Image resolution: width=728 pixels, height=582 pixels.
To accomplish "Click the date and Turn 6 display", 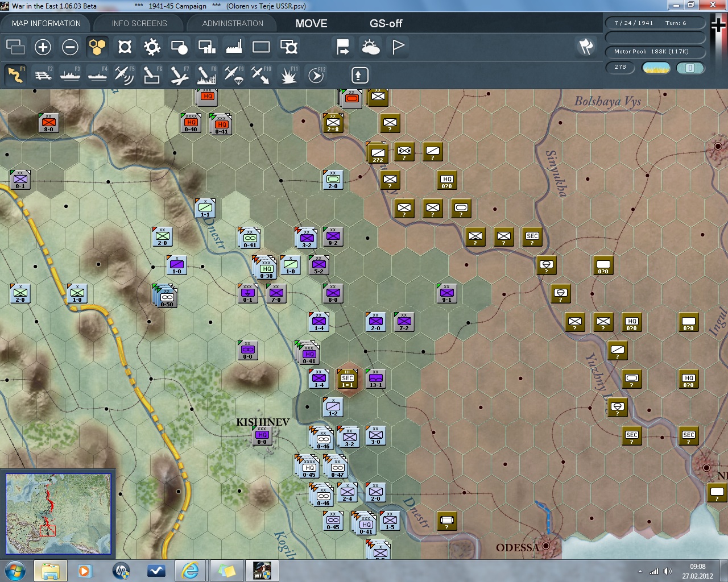I will pyautogui.click(x=655, y=23).
